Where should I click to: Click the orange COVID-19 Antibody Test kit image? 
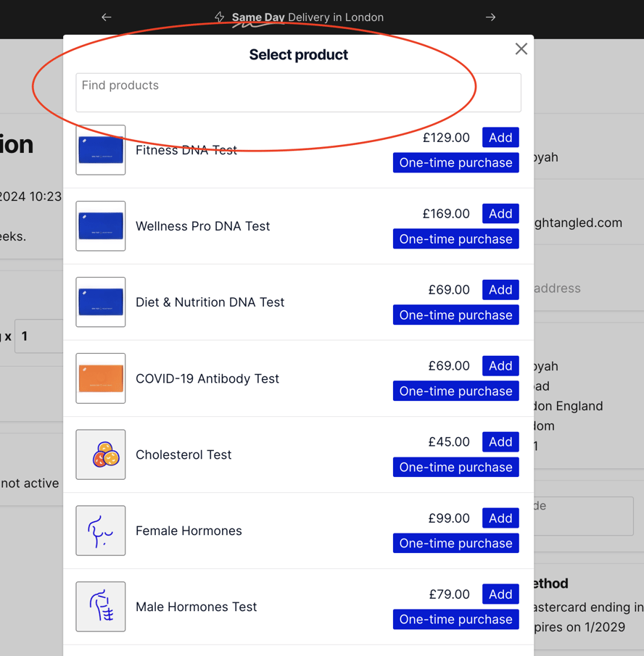100,378
